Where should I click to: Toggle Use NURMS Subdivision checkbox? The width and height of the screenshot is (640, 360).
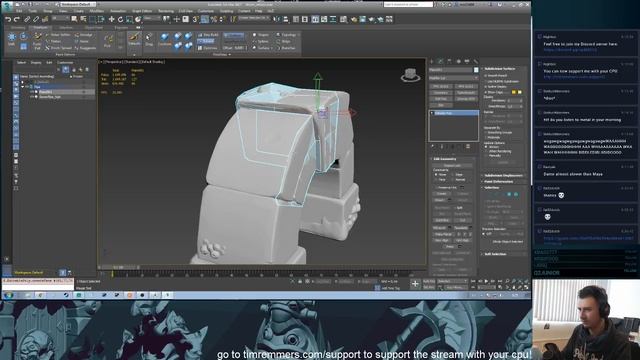(x=486, y=81)
